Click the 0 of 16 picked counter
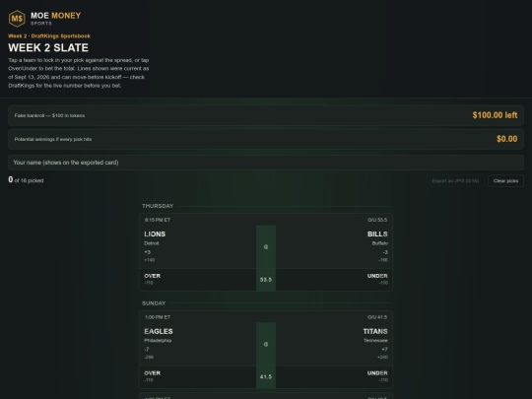This screenshot has height=399, width=532. 26,180
